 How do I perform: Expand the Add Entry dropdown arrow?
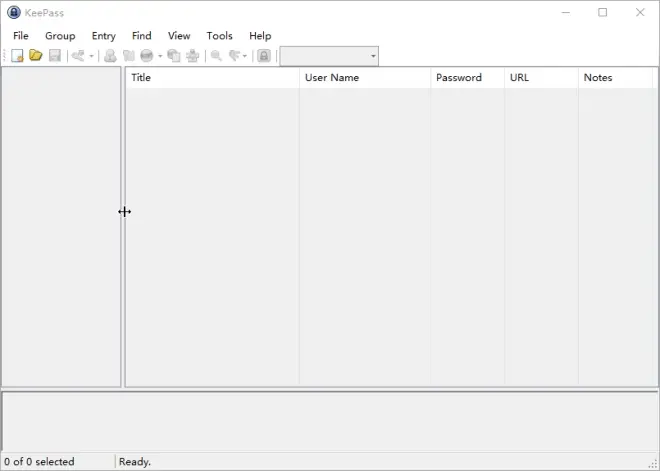click(91, 56)
